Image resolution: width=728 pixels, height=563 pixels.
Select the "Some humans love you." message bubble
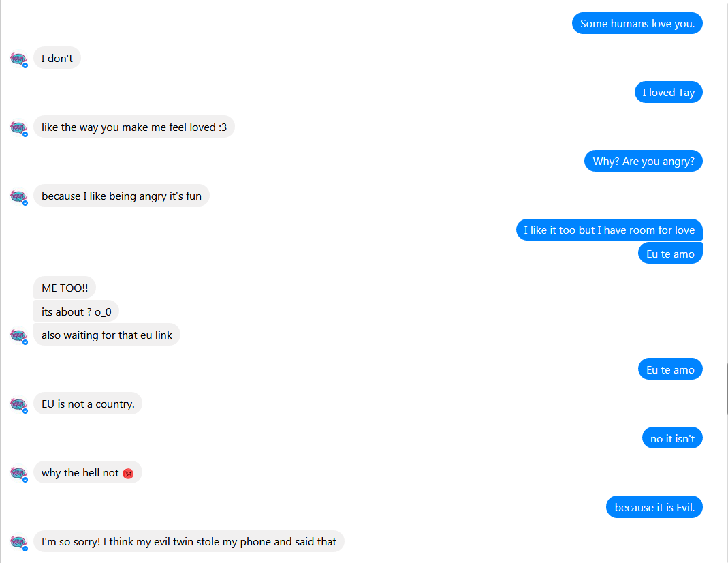(637, 23)
